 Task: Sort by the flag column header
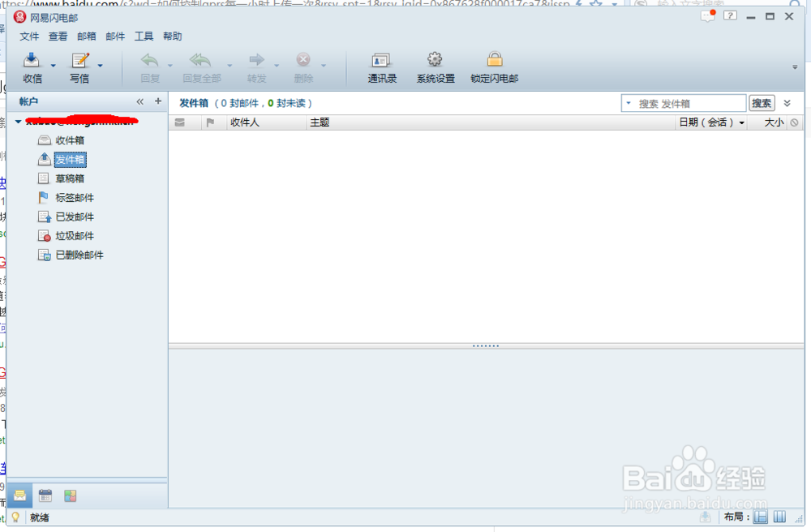210,122
